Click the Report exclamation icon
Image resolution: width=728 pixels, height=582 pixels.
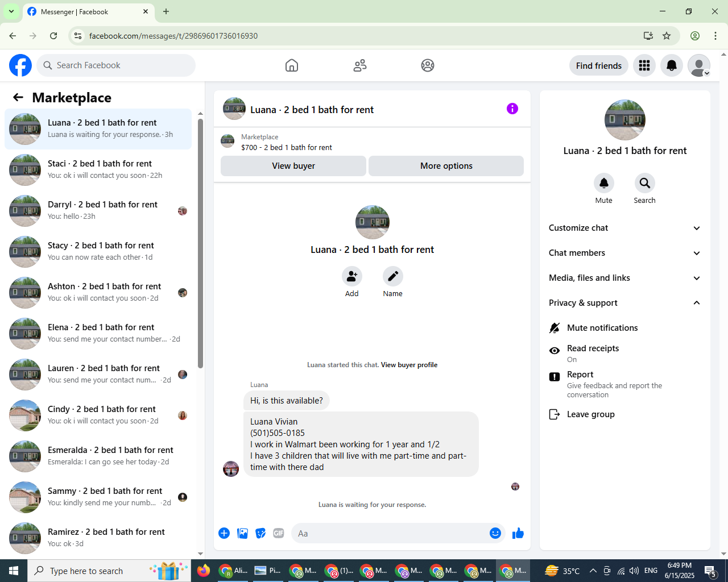tap(555, 377)
